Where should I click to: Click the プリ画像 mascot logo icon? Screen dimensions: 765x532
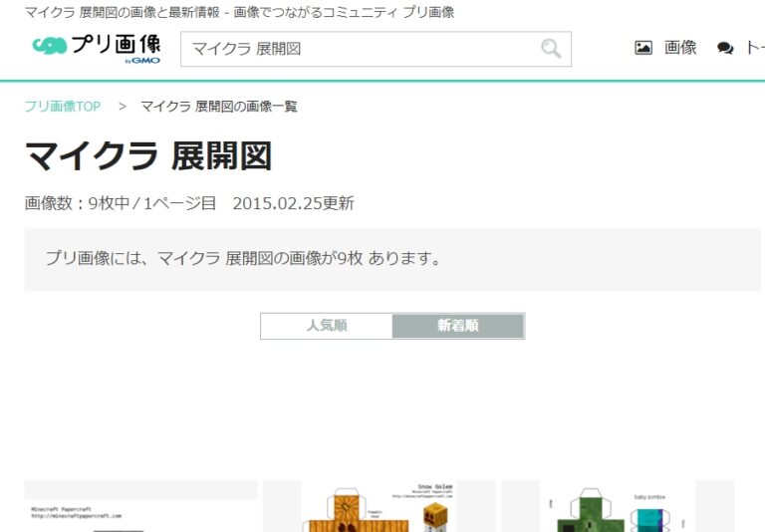[x=49, y=46]
